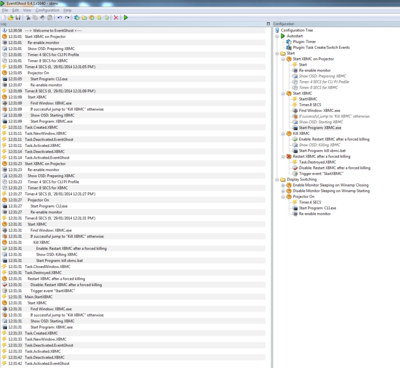Collapse the Kill XBMC macro node
Screen dimensions: 400x368
283,133
